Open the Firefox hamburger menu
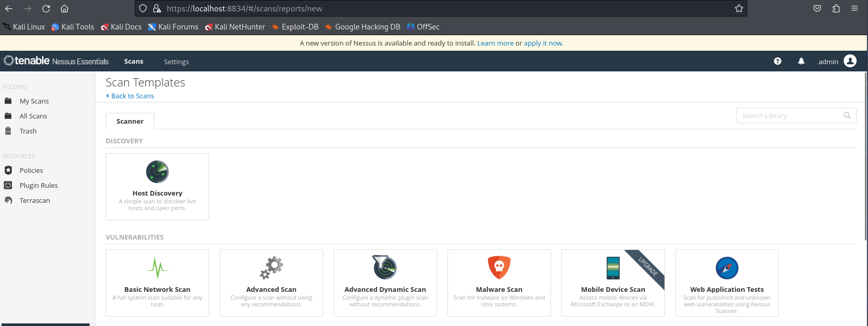 tap(855, 8)
